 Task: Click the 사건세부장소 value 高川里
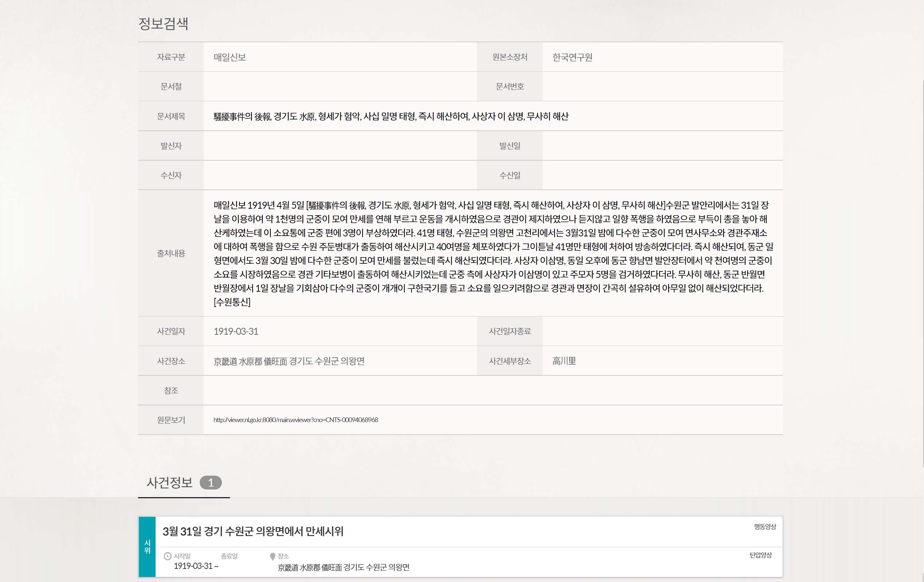click(564, 361)
